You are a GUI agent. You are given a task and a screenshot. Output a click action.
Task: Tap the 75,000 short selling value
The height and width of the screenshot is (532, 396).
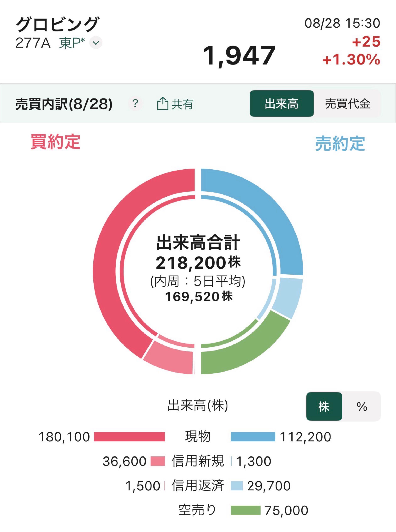pos(286,510)
